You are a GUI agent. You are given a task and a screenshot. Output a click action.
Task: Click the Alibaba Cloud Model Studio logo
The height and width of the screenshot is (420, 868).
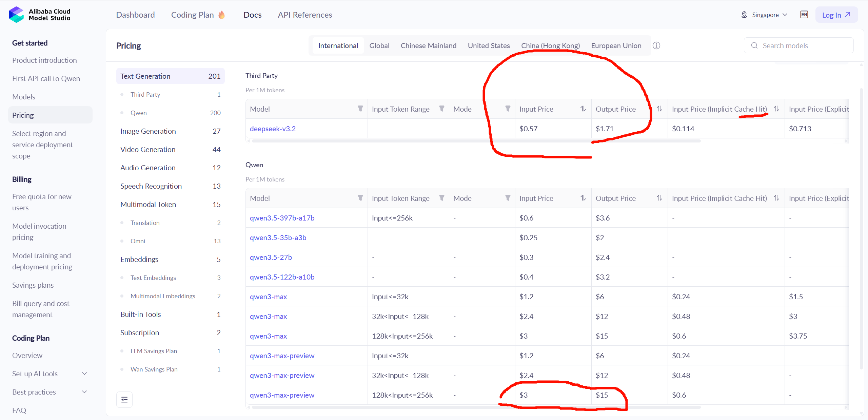pos(40,15)
